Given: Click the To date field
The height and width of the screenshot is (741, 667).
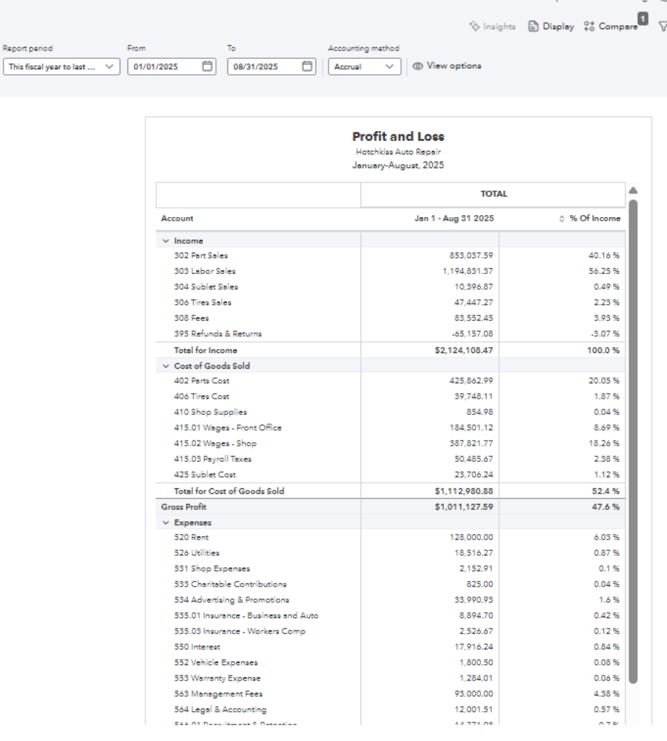Looking at the screenshot, I should (x=264, y=67).
